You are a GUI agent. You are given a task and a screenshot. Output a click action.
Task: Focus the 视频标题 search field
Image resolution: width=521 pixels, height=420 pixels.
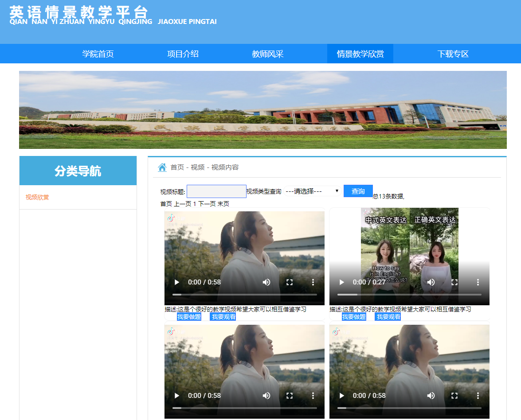pos(217,191)
